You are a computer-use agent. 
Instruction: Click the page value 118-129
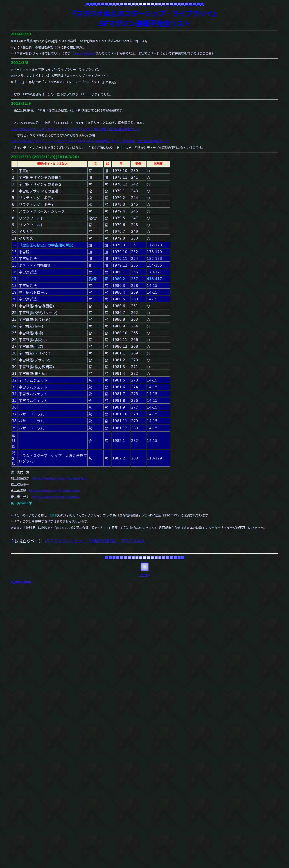158,458
